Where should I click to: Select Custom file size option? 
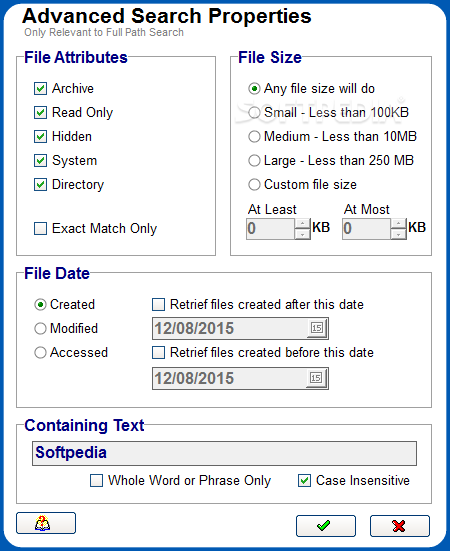pos(254,184)
